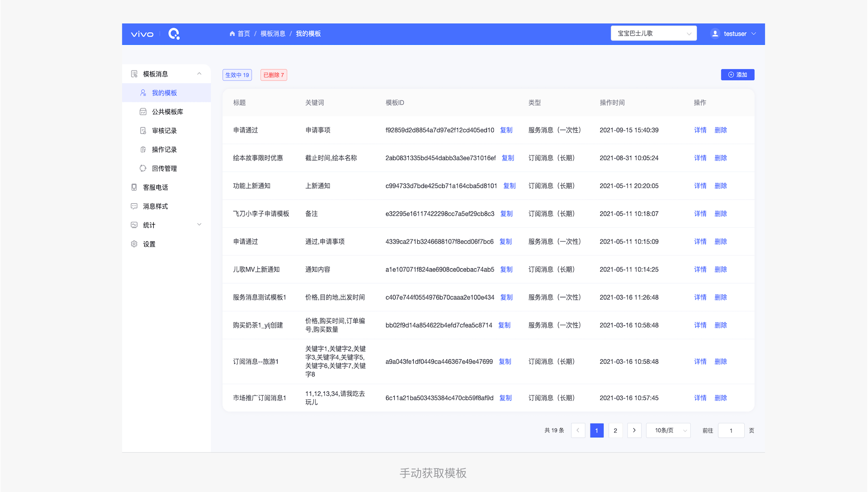Select the 生效中 filter tab

[x=237, y=75]
